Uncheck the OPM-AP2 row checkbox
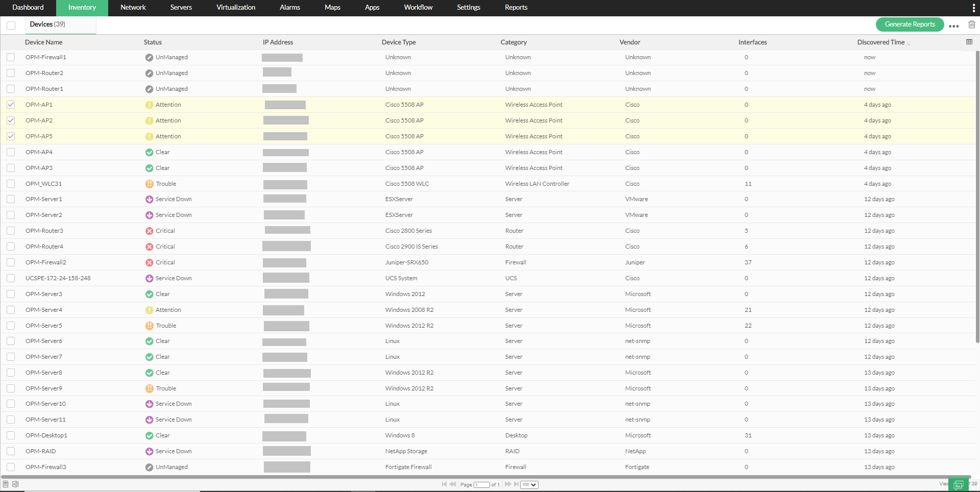The height and width of the screenshot is (492, 980). (11, 120)
